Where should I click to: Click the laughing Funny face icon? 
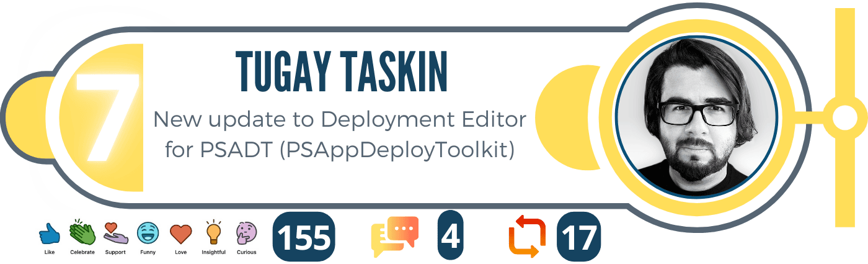click(148, 234)
